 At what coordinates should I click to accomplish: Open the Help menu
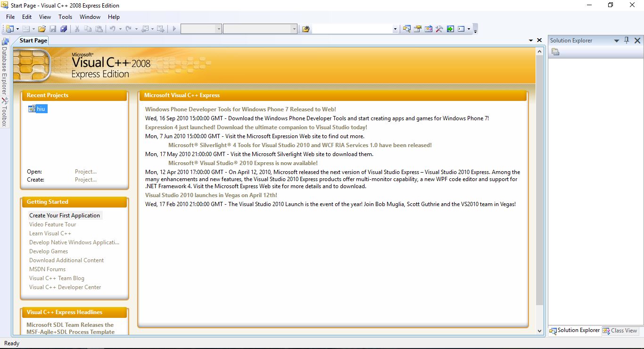114,17
